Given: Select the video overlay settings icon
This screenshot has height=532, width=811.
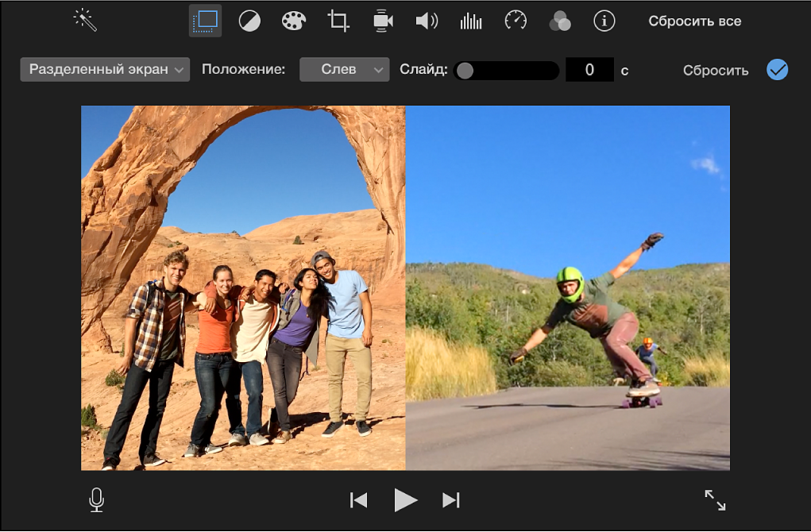Looking at the screenshot, I should click(205, 21).
